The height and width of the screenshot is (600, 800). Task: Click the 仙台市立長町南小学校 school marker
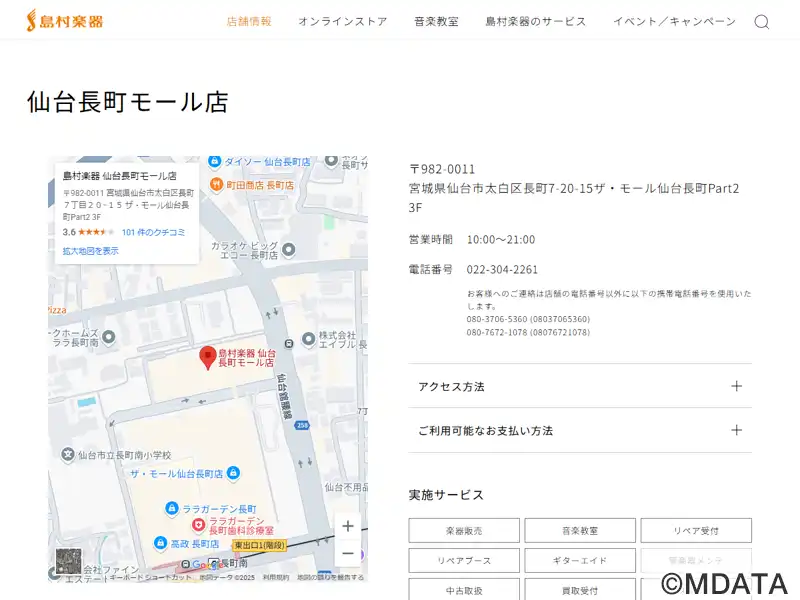pos(68,454)
